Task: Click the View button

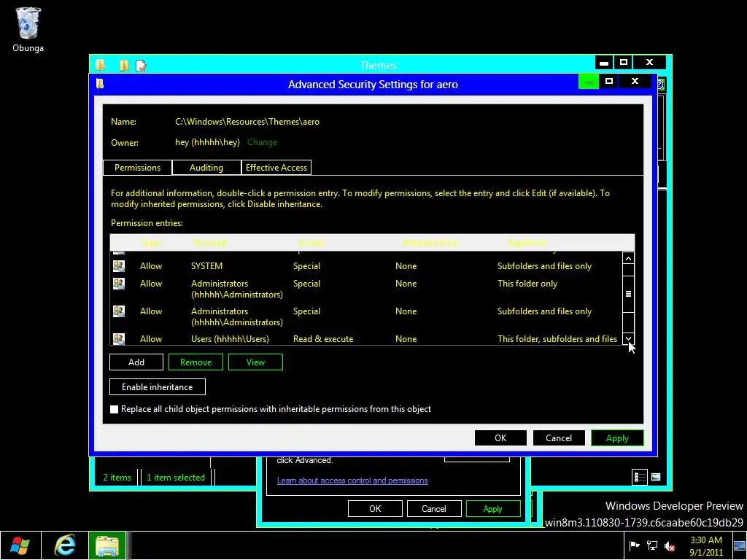Action: click(x=255, y=362)
